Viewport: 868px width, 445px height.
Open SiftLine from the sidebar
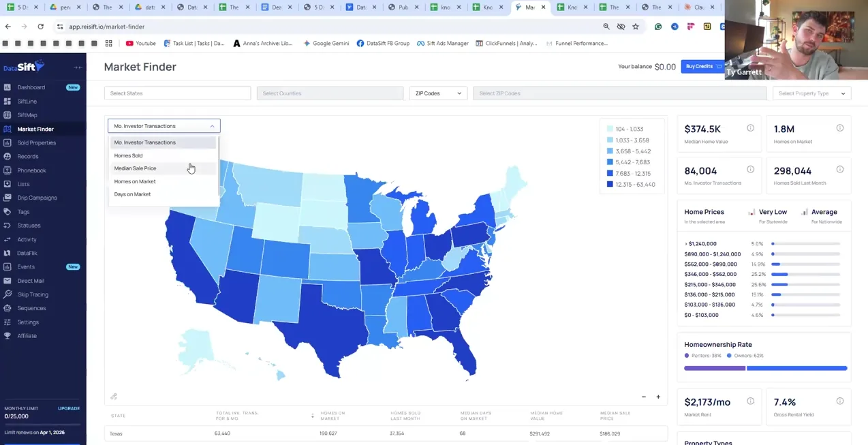27,101
